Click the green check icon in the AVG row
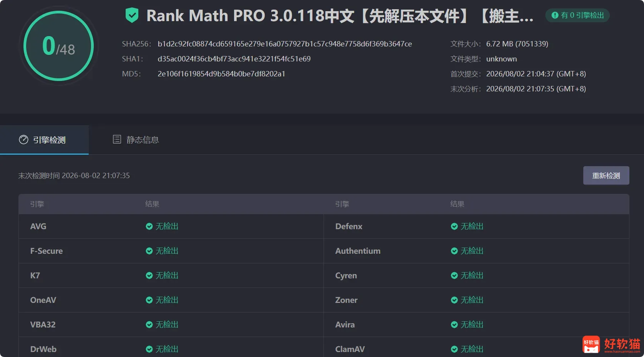Viewport: 644px width, 357px height. 149,226
